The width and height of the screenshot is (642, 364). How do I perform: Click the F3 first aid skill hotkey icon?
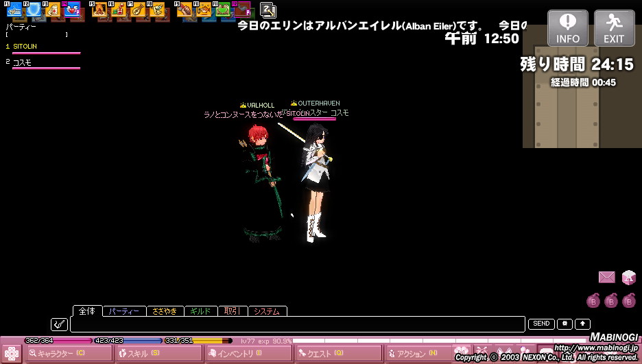(53, 10)
